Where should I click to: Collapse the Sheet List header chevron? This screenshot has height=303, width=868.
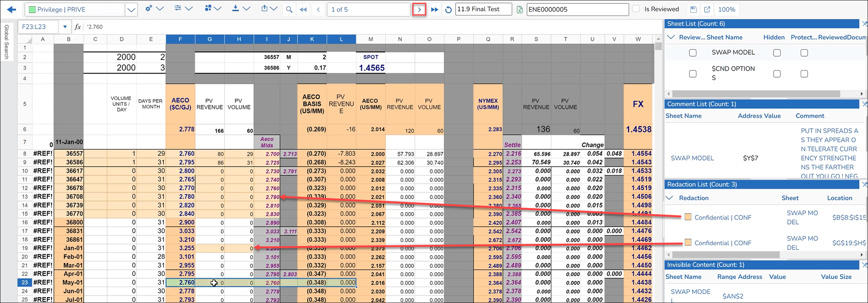(672, 37)
